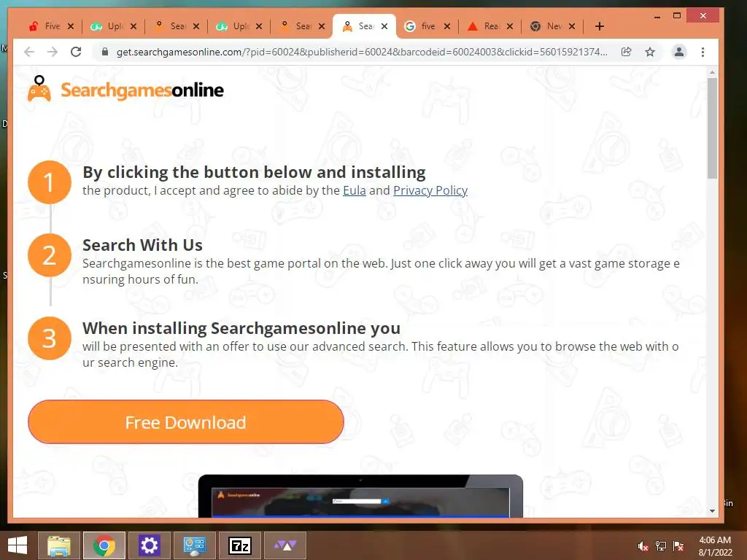The image size is (747, 560).
Task: Open the Chrome profile menu
Action: pyautogui.click(x=679, y=52)
